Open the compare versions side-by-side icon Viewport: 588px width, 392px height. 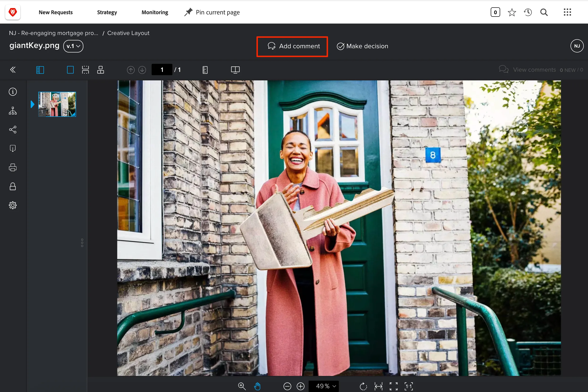coord(235,70)
